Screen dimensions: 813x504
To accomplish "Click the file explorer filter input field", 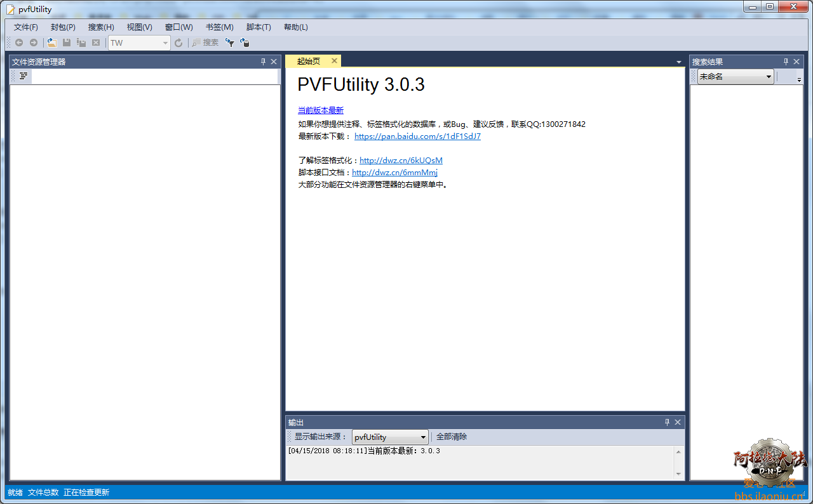I will click(154, 77).
